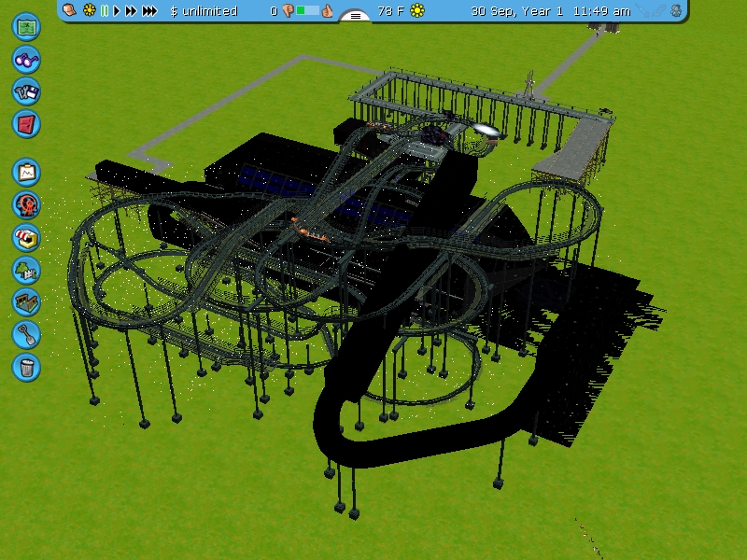Set game speed to double fast-forward
The height and width of the screenshot is (560, 747).
[131, 11]
